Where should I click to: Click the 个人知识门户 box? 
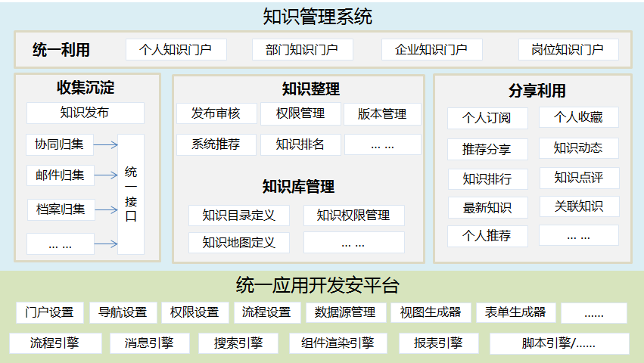coord(176,50)
